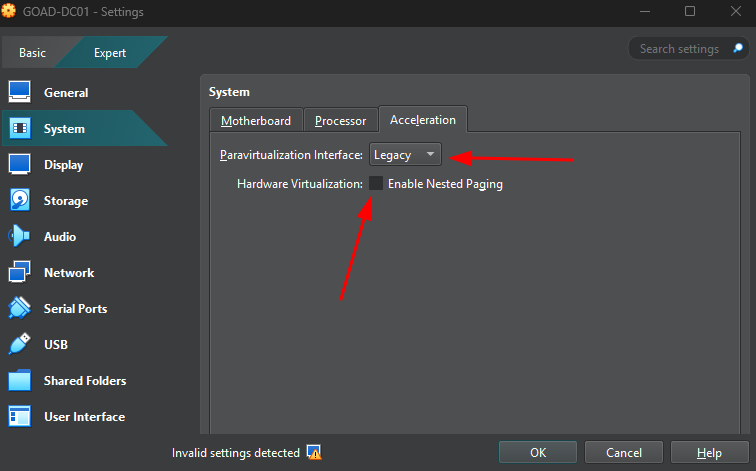Switch to Expert settings mode

click(x=110, y=53)
